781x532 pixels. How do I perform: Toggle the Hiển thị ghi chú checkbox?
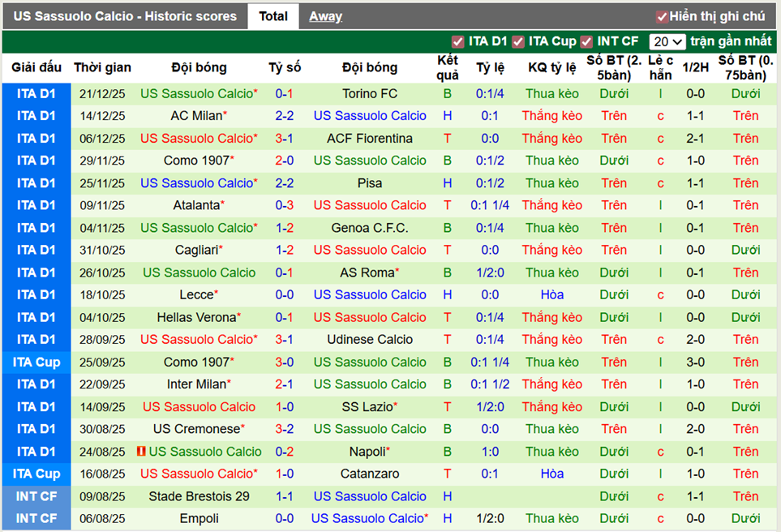click(662, 17)
